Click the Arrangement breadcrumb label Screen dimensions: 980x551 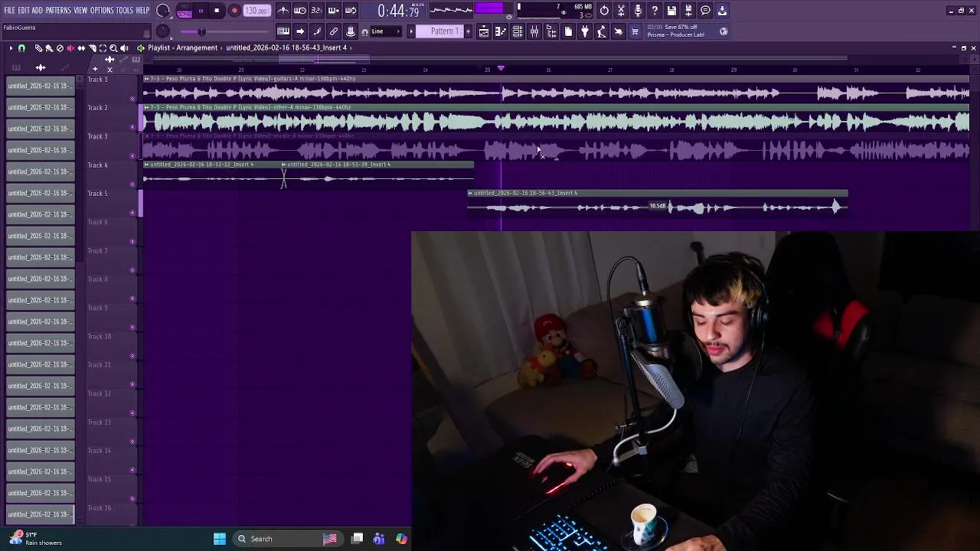pyautogui.click(x=197, y=47)
